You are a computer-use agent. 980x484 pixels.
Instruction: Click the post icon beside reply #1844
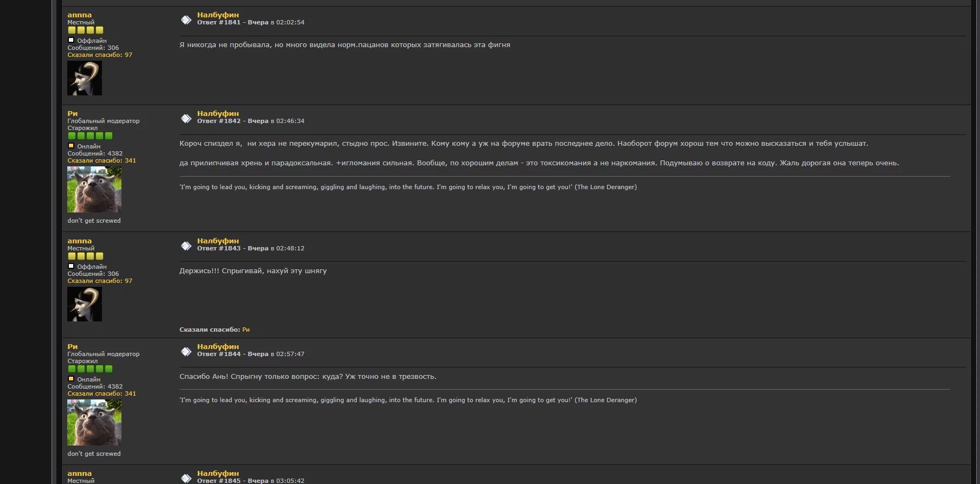point(186,352)
